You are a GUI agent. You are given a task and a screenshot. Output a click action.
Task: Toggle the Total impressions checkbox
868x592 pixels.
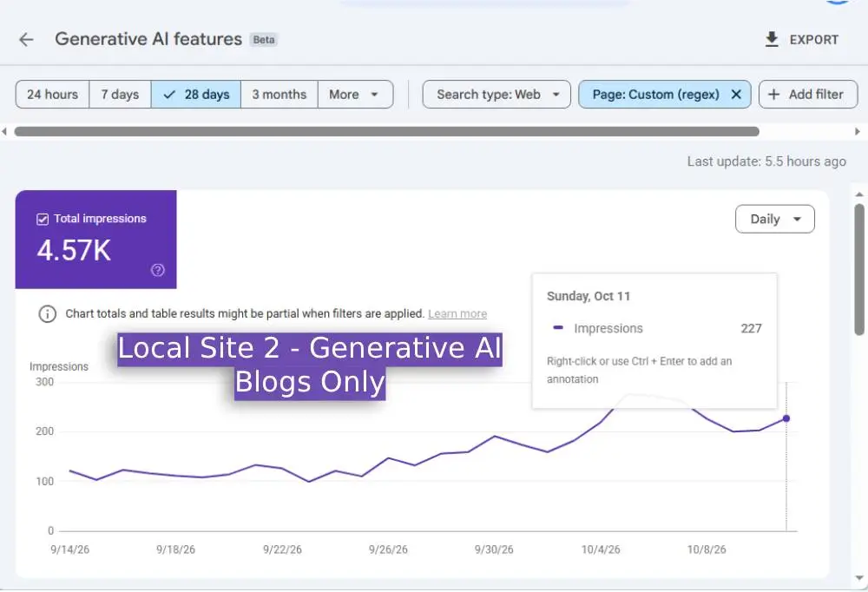[x=43, y=220]
